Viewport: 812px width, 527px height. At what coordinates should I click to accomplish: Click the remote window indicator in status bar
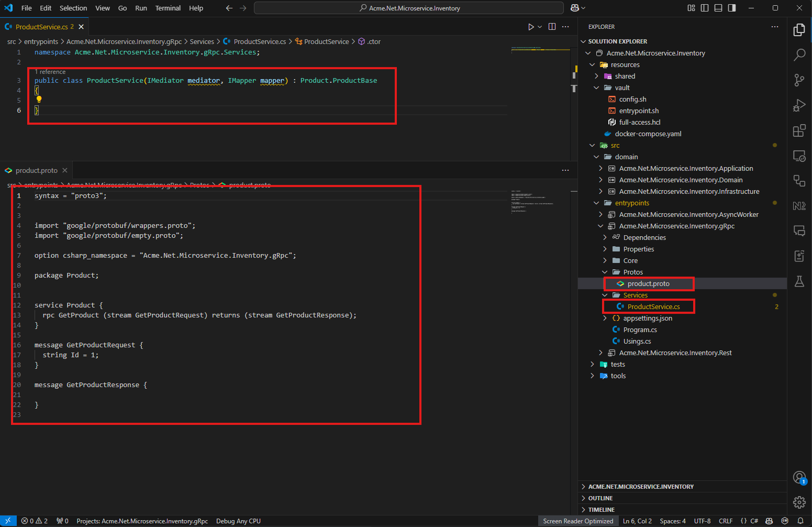tap(8, 521)
